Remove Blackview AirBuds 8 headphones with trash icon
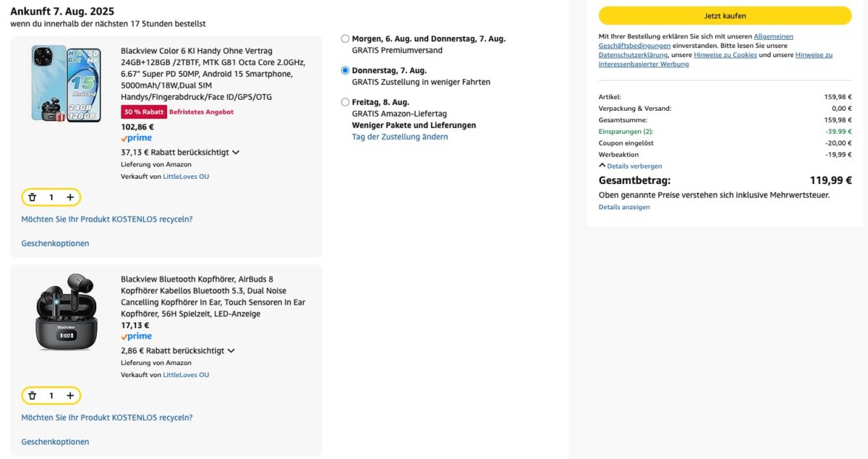This screenshot has height=459, width=868. [x=33, y=395]
